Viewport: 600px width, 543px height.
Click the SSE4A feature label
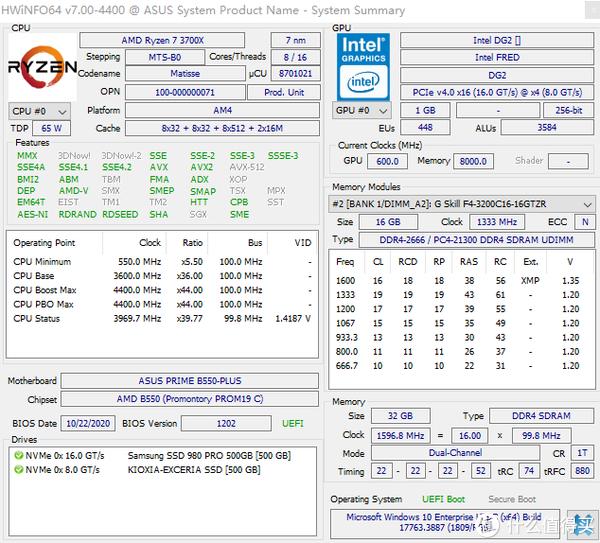[x=31, y=167]
